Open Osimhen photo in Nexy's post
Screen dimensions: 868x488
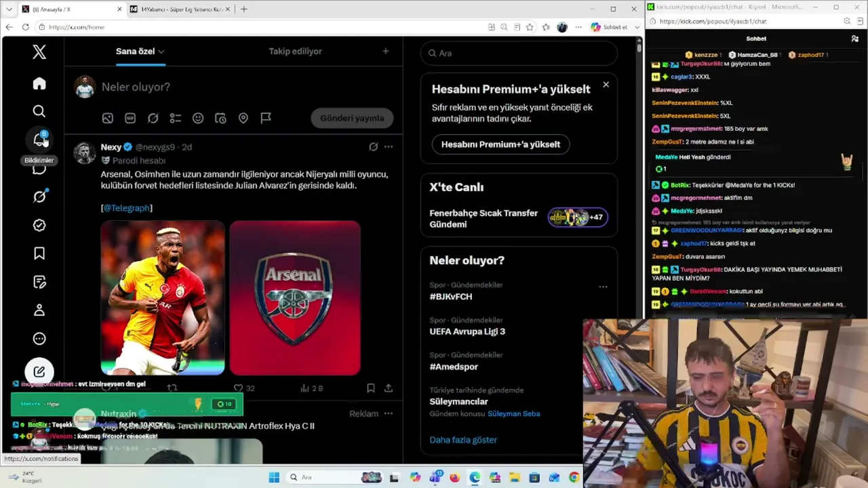point(163,298)
